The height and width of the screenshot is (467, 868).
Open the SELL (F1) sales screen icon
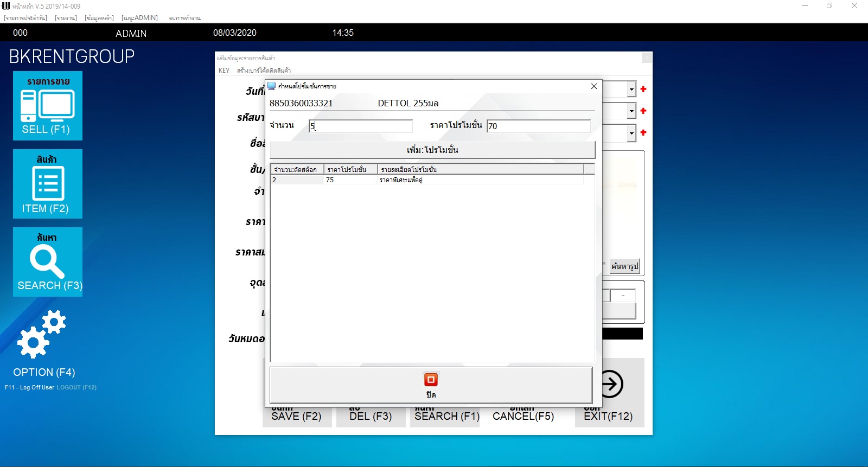coord(48,106)
